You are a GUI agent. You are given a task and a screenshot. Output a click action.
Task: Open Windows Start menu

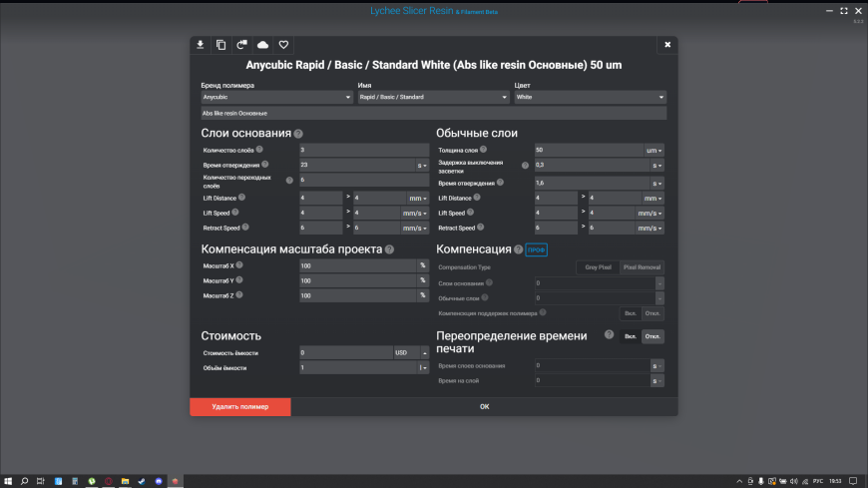pos(8,481)
